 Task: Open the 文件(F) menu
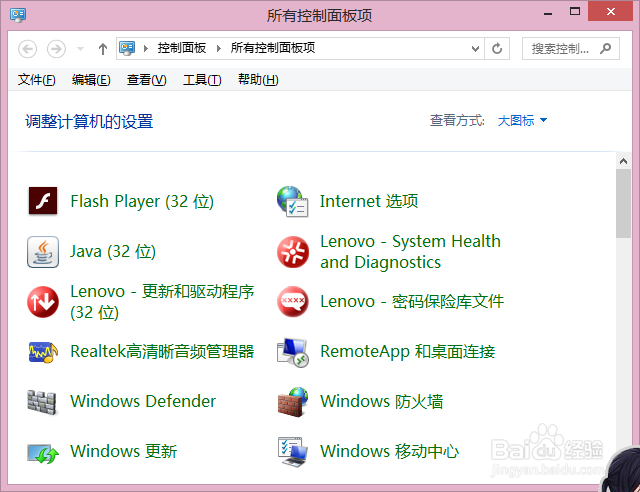[x=36, y=80]
